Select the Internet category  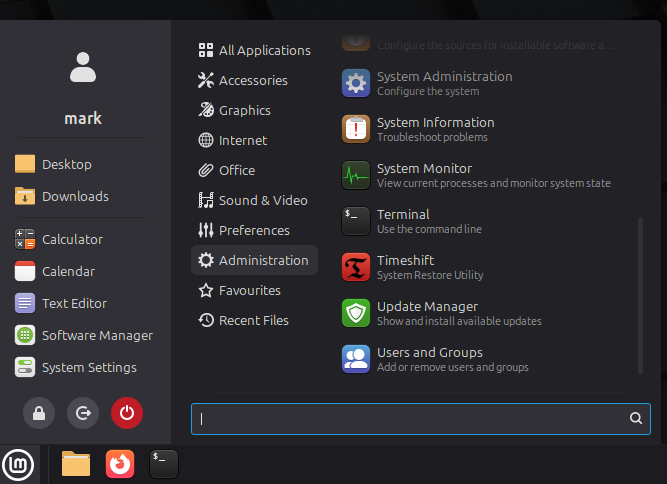(x=254, y=140)
